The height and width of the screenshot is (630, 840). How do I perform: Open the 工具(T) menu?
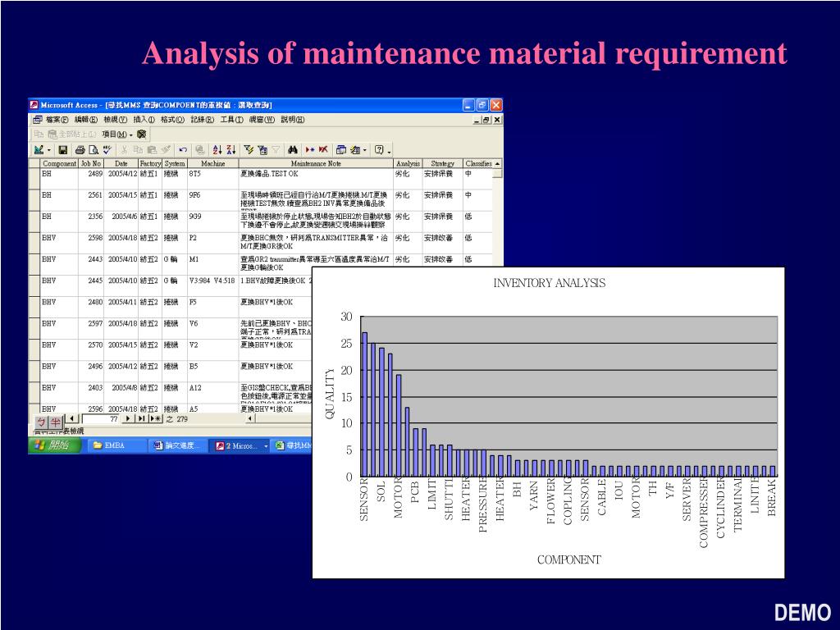tap(231, 120)
